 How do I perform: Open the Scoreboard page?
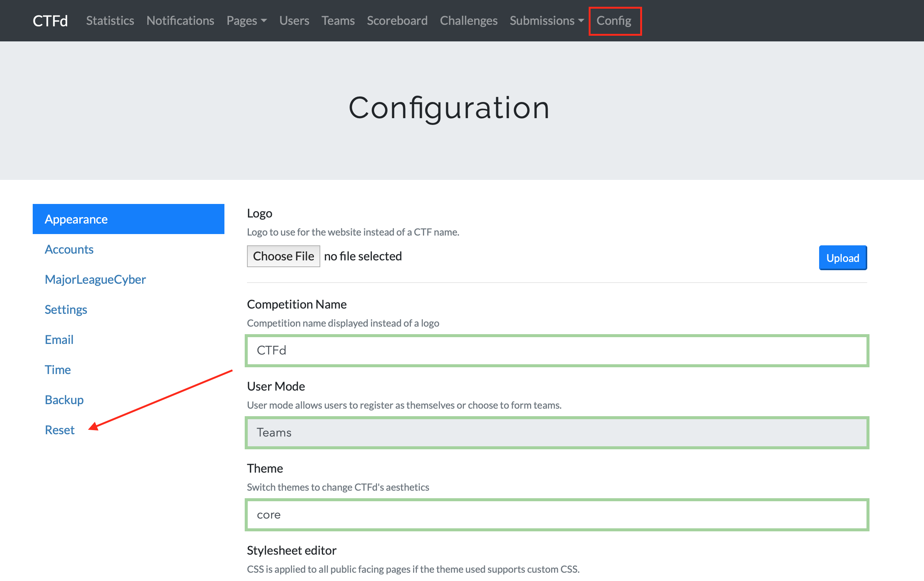point(397,21)
